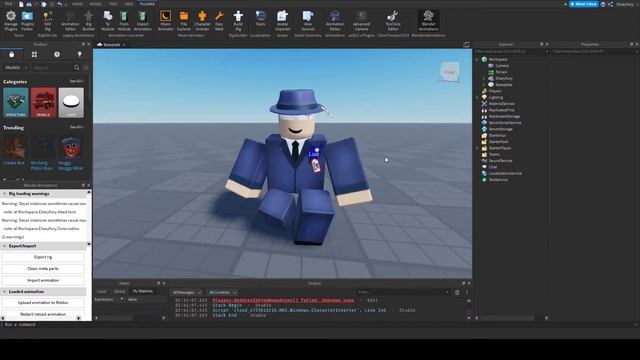Click in the Toolbox search field

tap(52, 67)
